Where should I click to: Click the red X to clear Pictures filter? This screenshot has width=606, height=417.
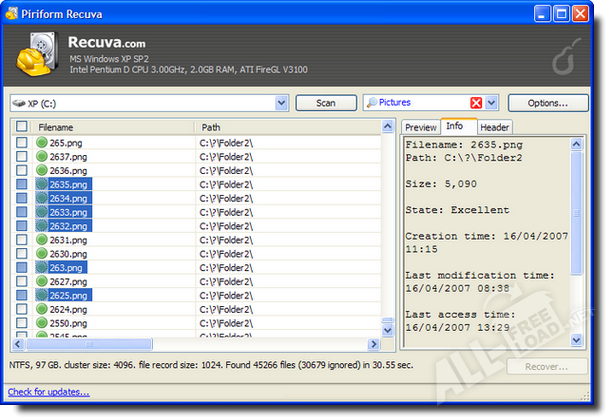point(476,103)
